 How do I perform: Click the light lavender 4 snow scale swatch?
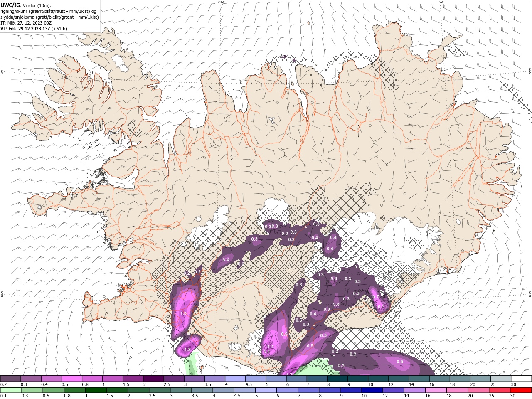pos(235,378)
